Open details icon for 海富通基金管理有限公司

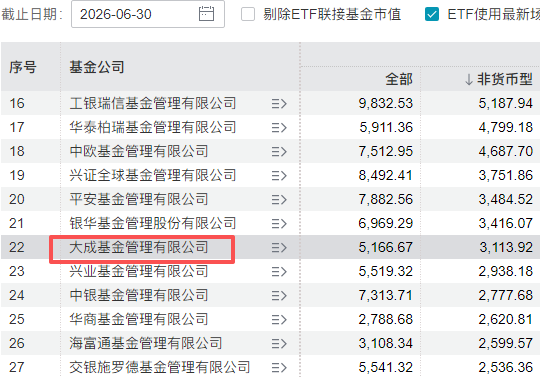[x=279, y=343]
